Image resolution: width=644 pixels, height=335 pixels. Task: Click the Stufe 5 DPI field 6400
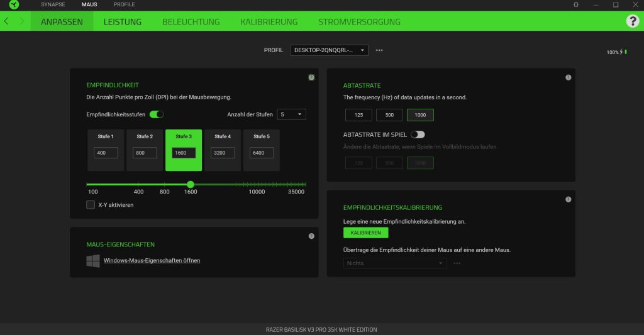tap(262, 153)
